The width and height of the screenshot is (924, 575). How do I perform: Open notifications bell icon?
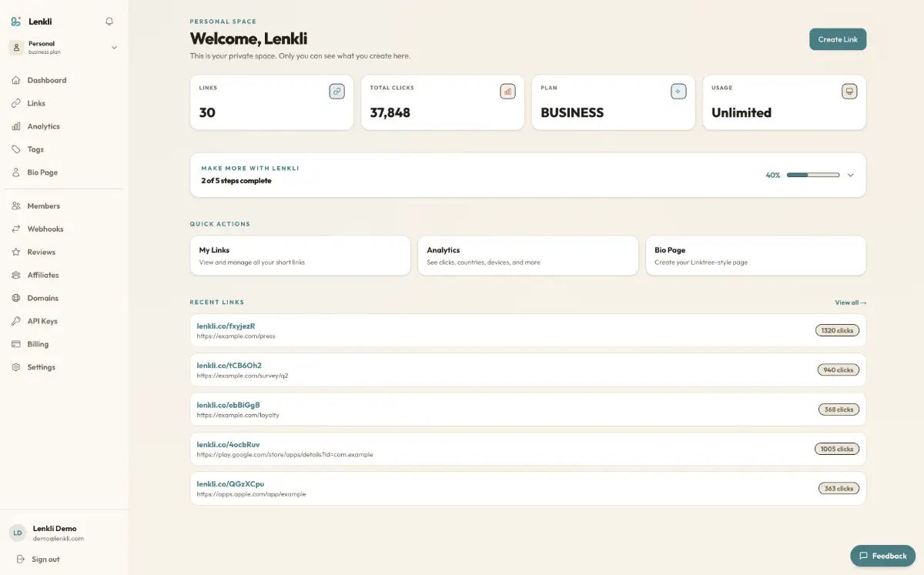(x=109, y=22)
